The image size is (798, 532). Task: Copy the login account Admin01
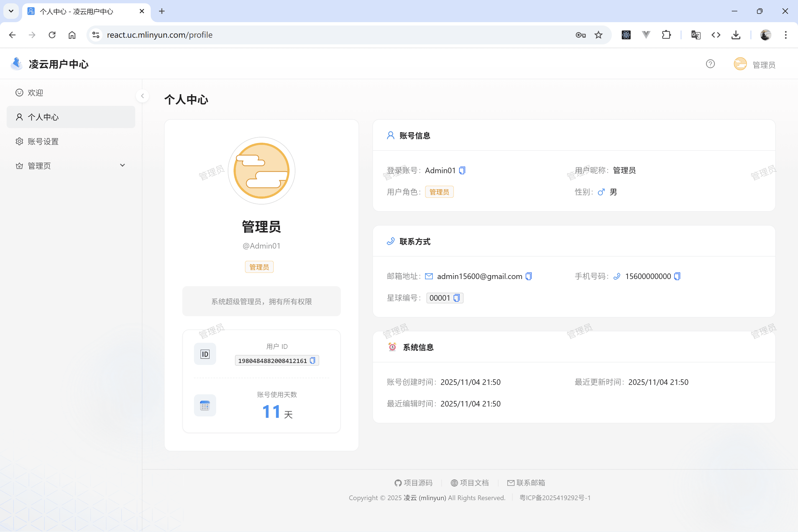(x=462, y=170)
